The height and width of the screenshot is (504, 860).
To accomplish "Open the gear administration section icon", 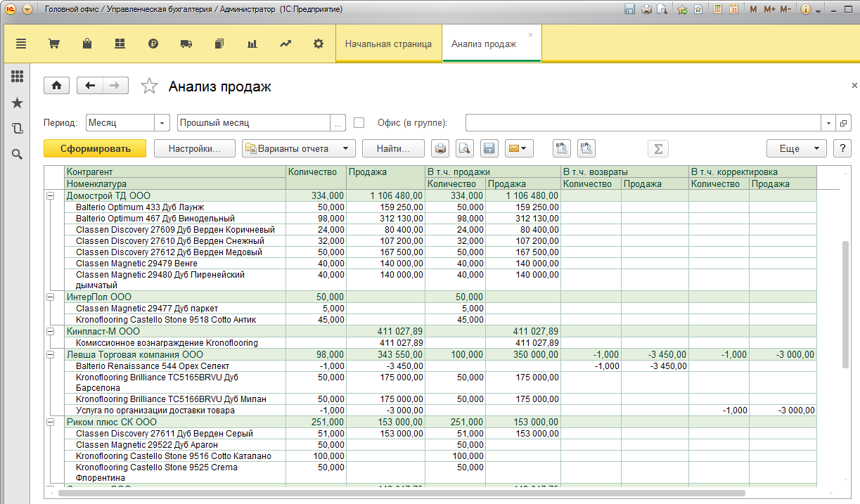I will coord(319,44).
